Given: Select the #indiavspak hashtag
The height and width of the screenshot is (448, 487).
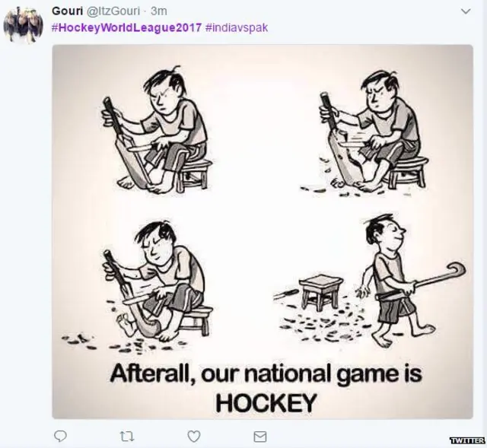Looking at the screenshot, I should pos(237,27).
